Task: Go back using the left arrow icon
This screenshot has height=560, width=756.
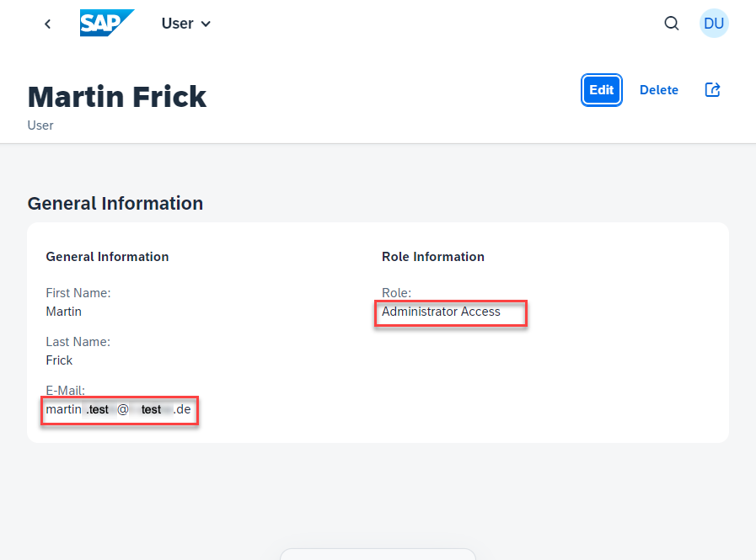Action: click(x=47, y=24)
